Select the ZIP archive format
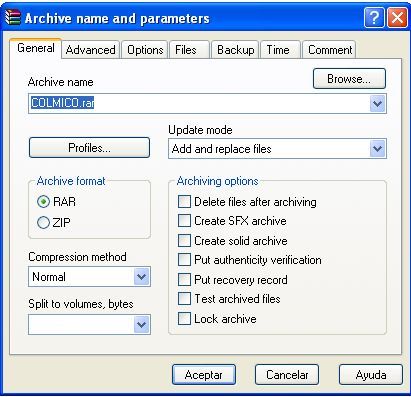Image resolution: width=411 pixels, height=397 pixels. (54, 222)
